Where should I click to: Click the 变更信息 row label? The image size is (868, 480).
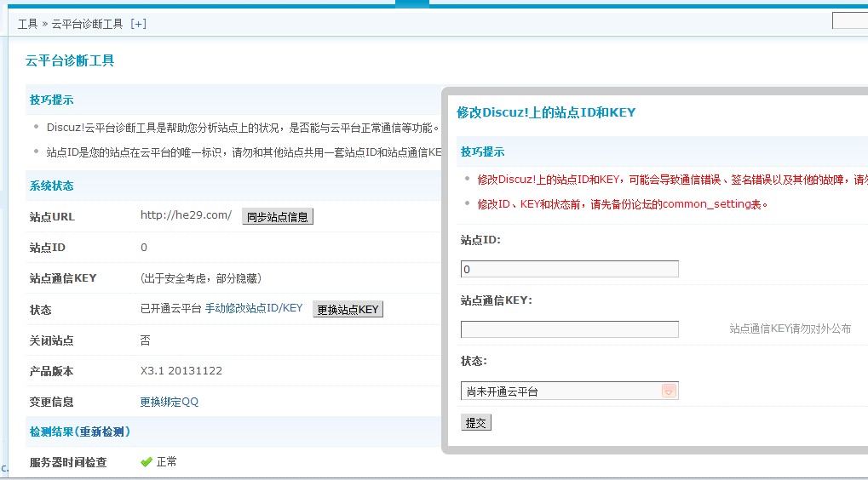(x=51, y=402)
